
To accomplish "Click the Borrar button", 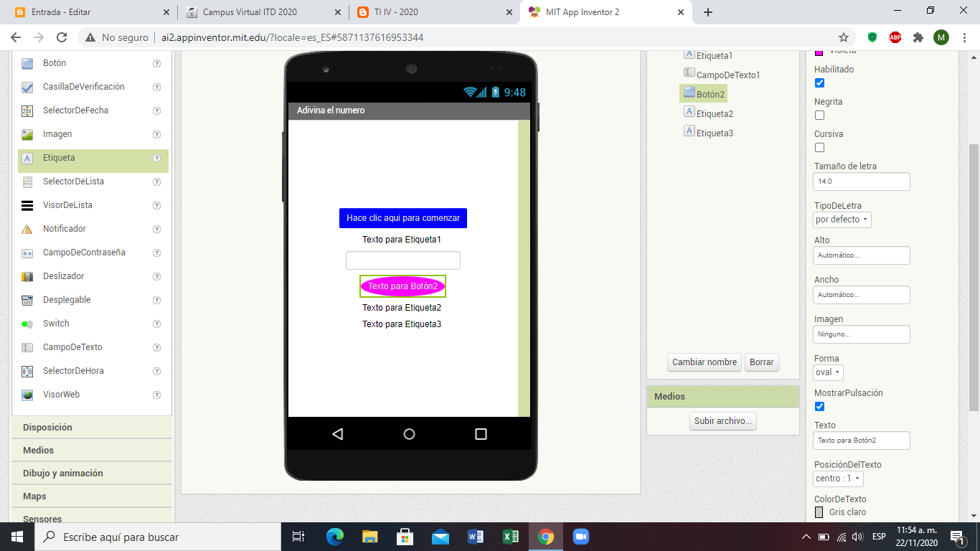I will [x=762, y=362].
